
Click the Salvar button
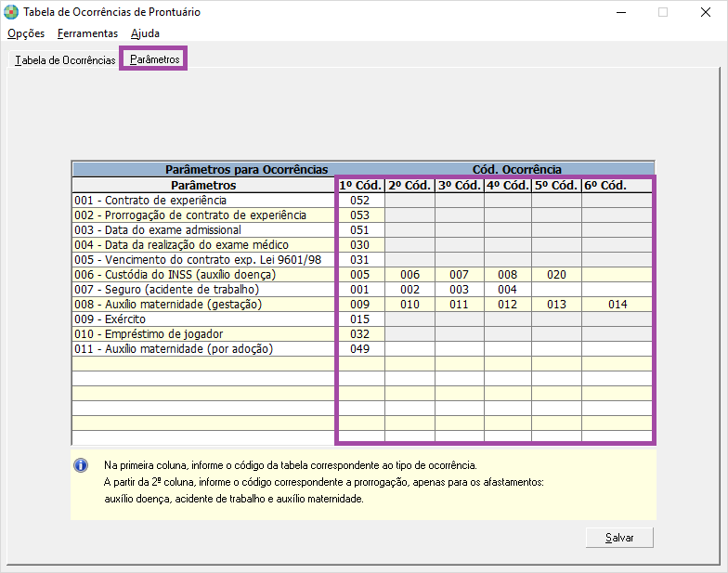point(619,537)
